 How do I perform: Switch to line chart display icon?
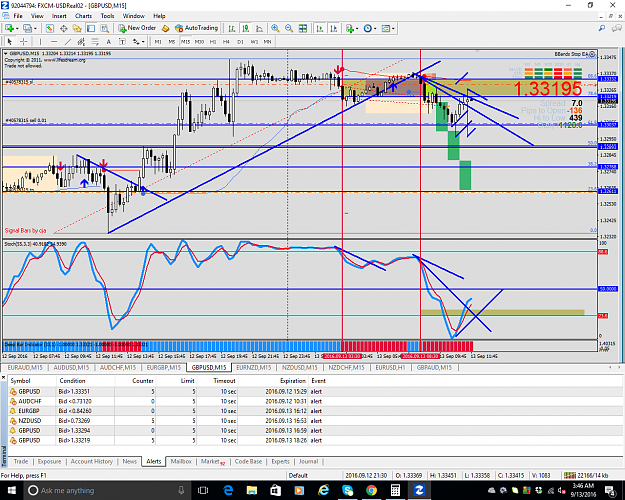(x=259, y=28)
